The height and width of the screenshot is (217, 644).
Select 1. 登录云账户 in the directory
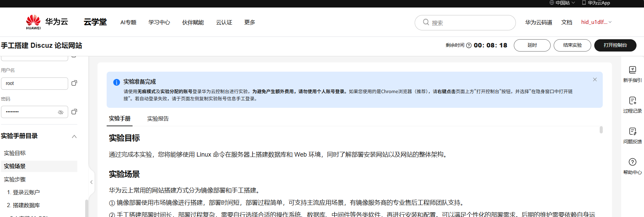(23, 192)
